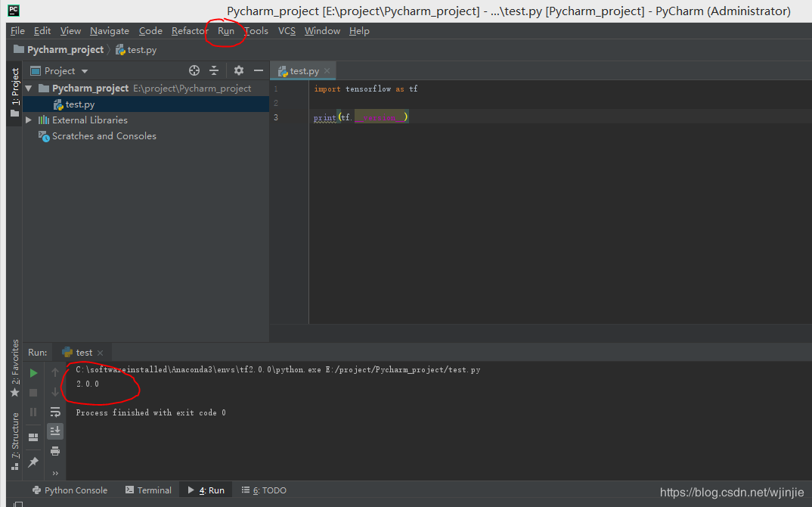Image resolution: width=812 pixels, height=507 pixels.
Task: Click test.py in the breadcrumb bar
Action: coord(136,50)
